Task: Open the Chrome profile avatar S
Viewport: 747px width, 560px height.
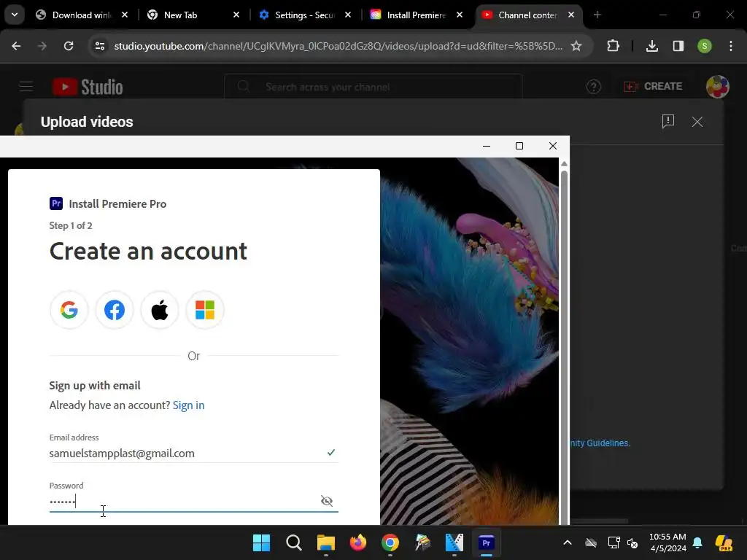Action: 705,46
